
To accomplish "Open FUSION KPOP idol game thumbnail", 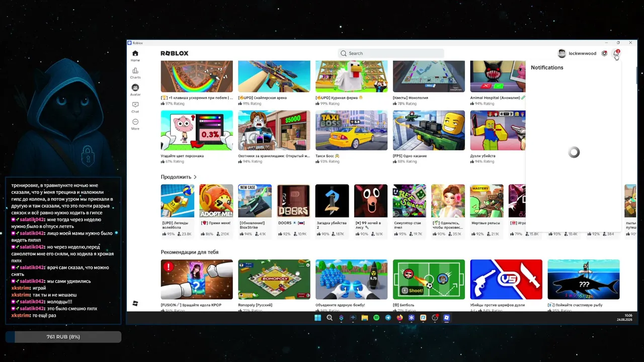I will pyautogui.click(x=197, y=280).
